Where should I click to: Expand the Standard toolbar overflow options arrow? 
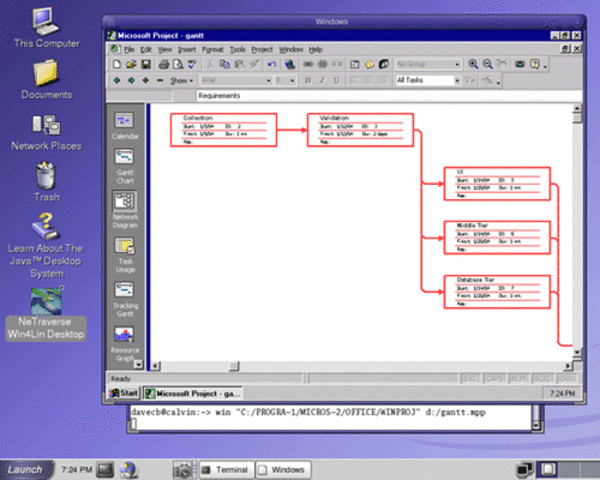pos(545,66)
